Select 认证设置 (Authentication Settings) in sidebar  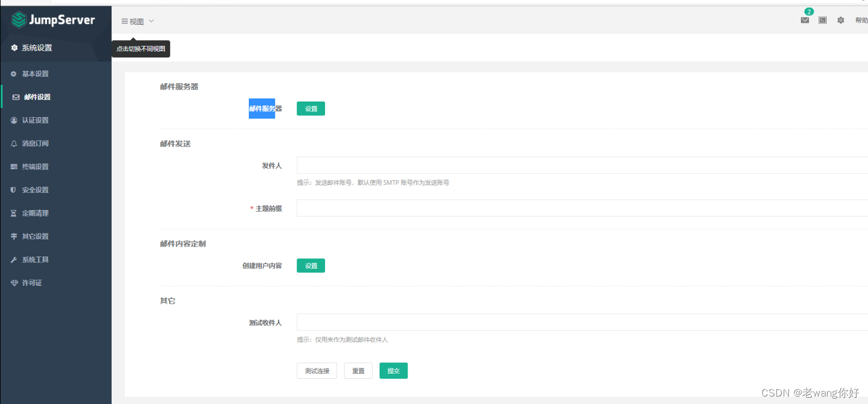(x=34, y=120)
